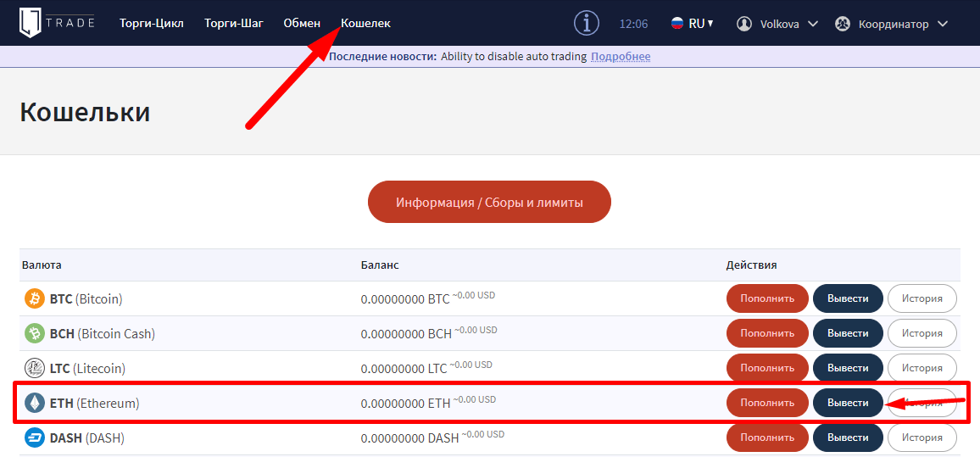Click the Bitcoin coin icon
This screenshot has width=980, height=457.
35,298
